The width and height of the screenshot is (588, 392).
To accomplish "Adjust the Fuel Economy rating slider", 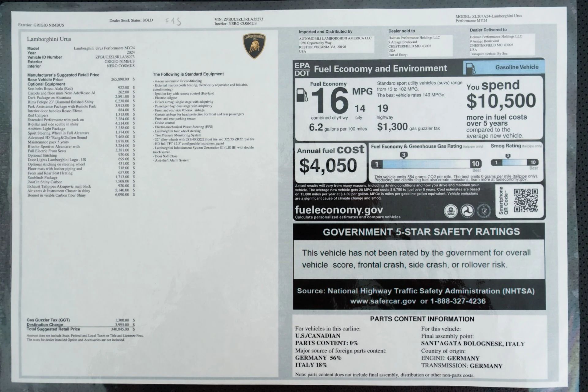I will pyautogui.click(x=426, y=164).
